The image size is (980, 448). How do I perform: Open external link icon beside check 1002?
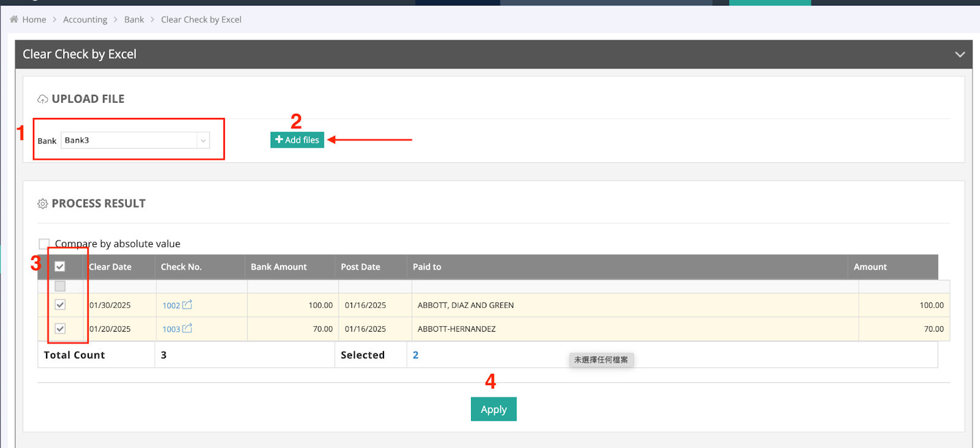point(187,305)
